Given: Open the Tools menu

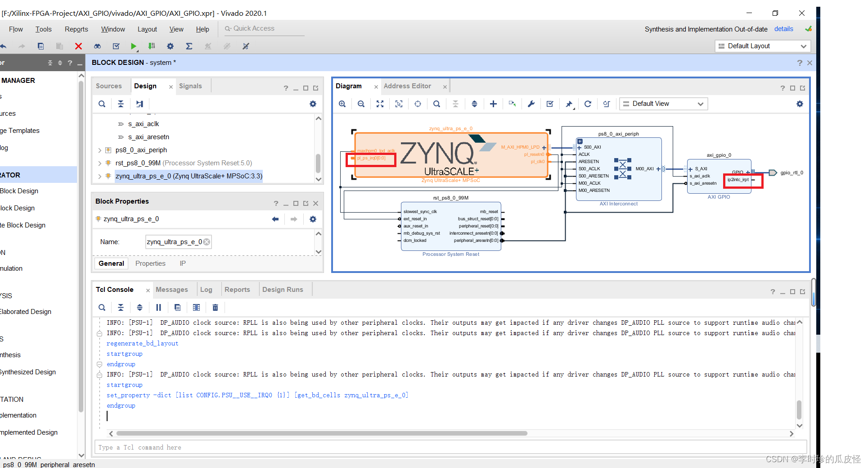Looking at the screenshot, I should pos(44,29).
